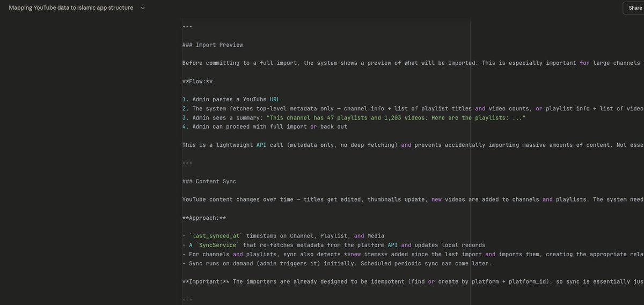
Task: Click the "**Approach:**" label
Action: [204, 218]
